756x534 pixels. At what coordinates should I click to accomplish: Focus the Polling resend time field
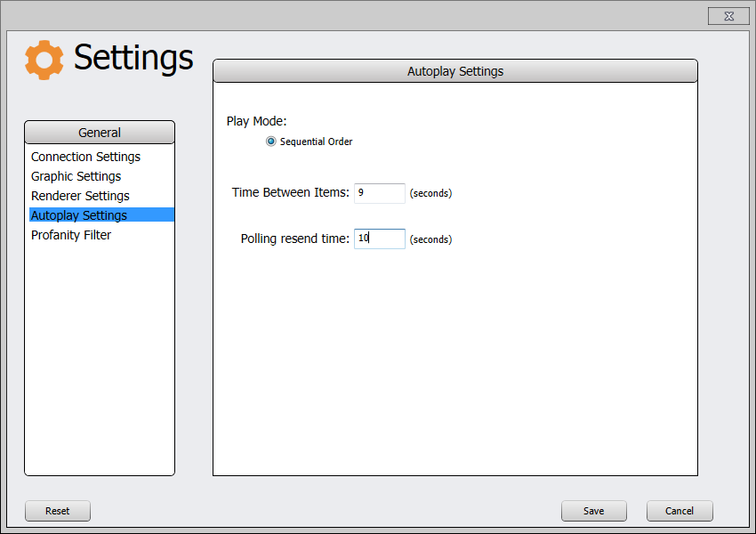(380, 239)
